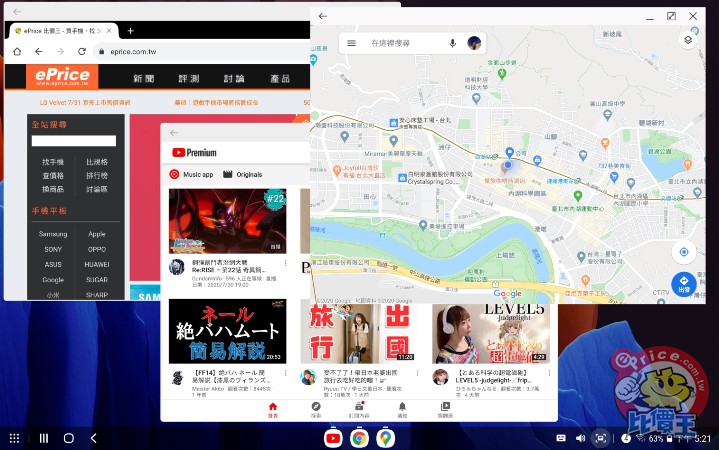The width and height of the screenshot is (719, 450).
Task: Open YouTube Notifications bell tab
Action: [x=402, y=410]
